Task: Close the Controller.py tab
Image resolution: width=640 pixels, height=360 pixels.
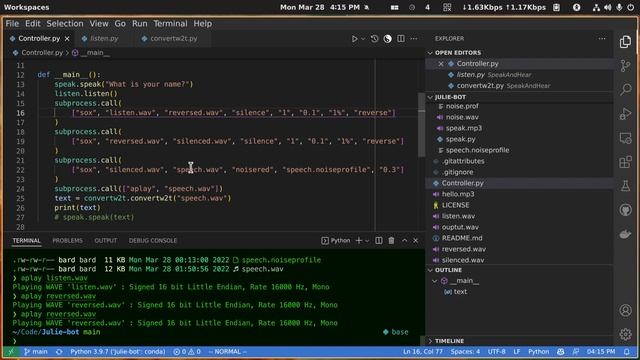Action: pos(67,39)
